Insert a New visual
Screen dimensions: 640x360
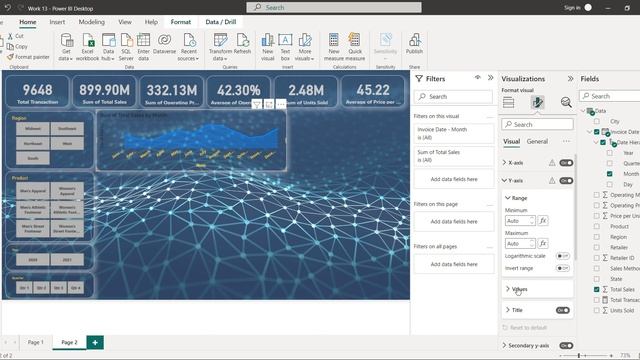(x=268, y=47)
